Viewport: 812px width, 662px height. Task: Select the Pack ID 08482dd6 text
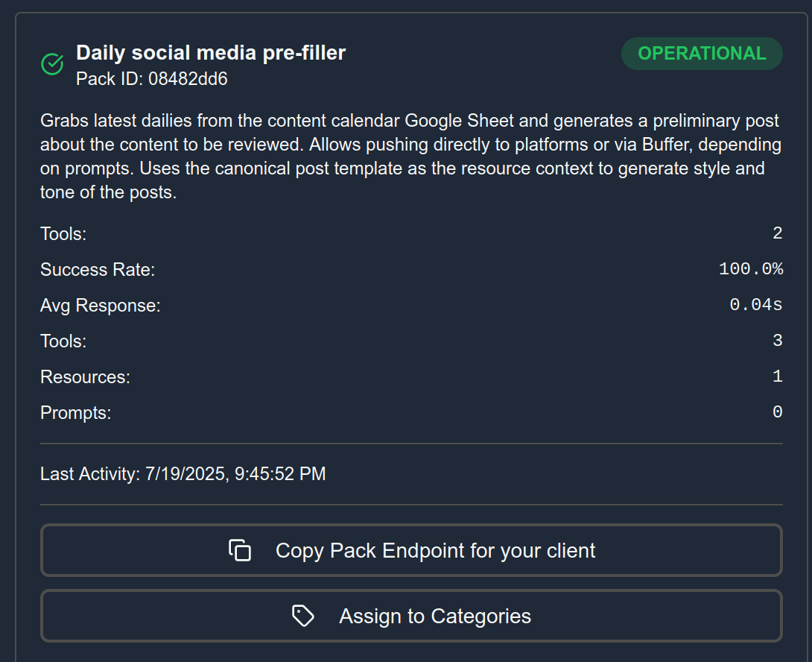pyautogui.click(x=152, y=79)
